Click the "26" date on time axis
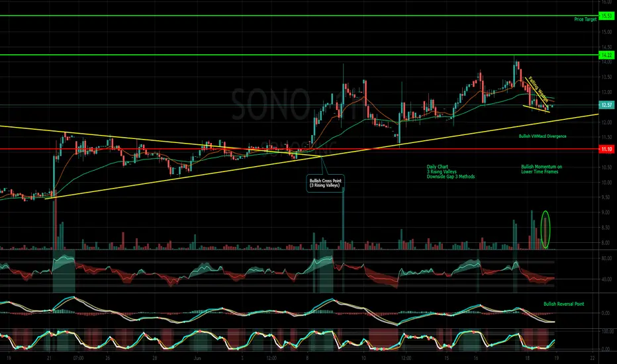The width and height of the screenshot is (617, 364). click(107, 358)
